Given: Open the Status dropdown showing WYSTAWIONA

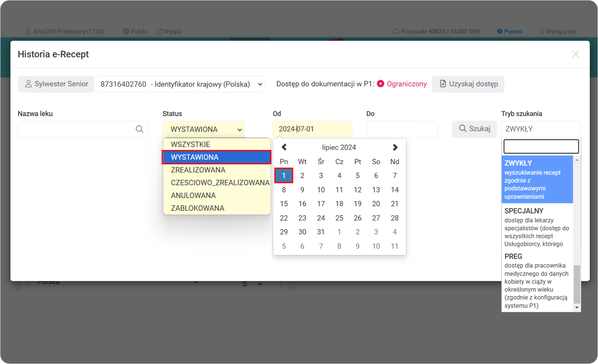Looking at the screenshot, I should point(203,129).
